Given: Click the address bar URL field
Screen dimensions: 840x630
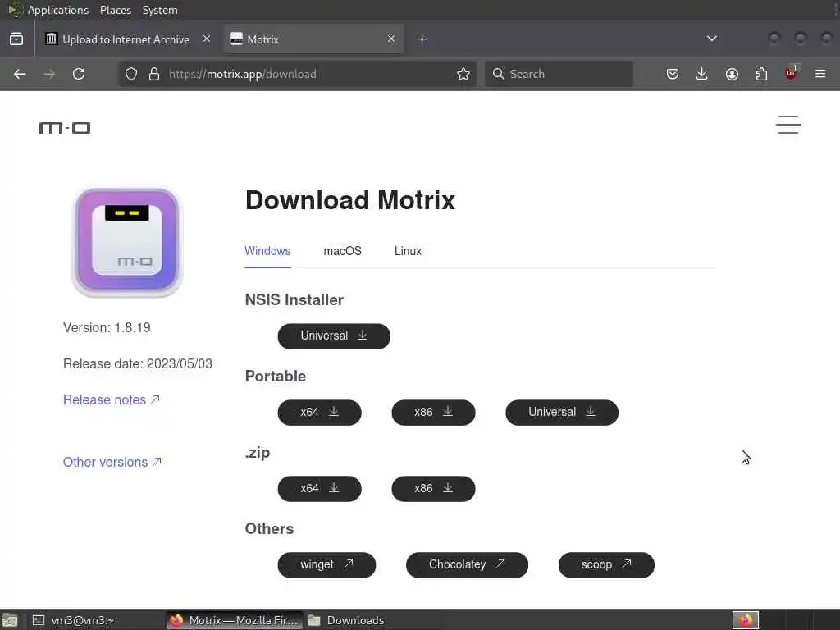Looking at the screenshot, I should point(298,74).
